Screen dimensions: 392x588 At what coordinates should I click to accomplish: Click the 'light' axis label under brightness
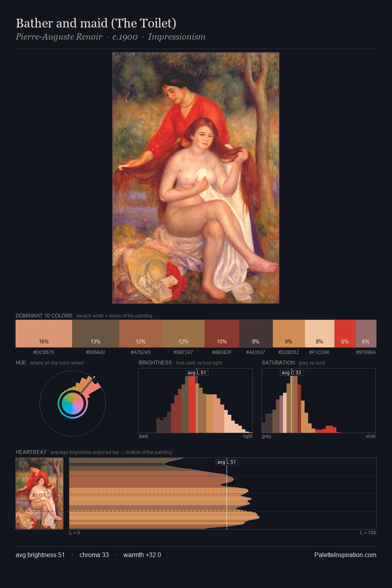point(248,436)
